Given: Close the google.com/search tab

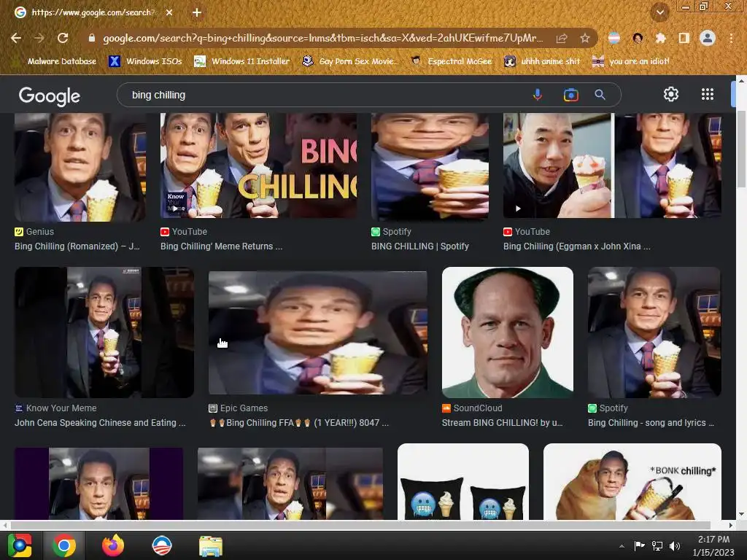Looking at the screenshot, I should (x=169, y=12).
